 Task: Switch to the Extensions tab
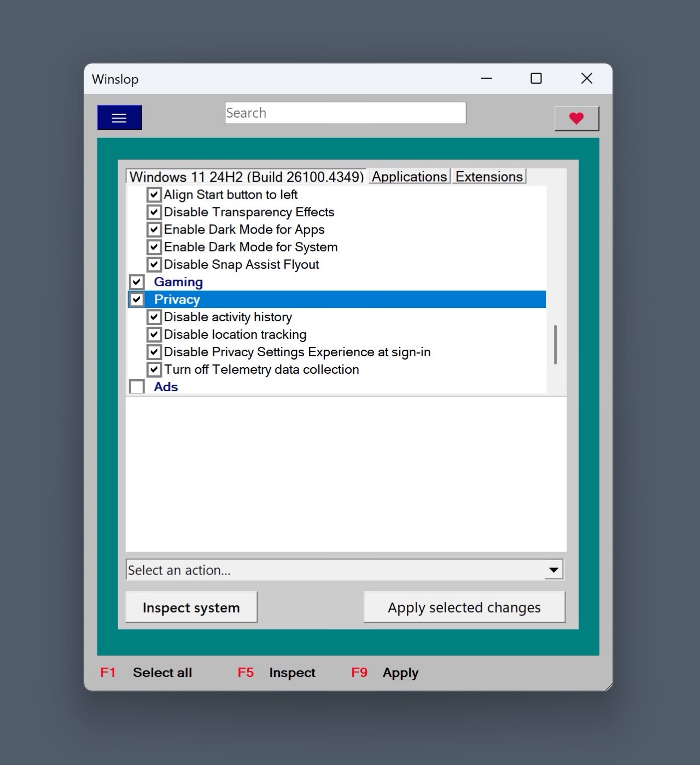(x=489, y=177)
